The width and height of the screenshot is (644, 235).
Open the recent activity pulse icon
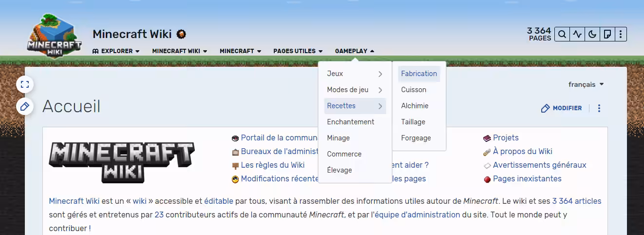coord(577,34)
